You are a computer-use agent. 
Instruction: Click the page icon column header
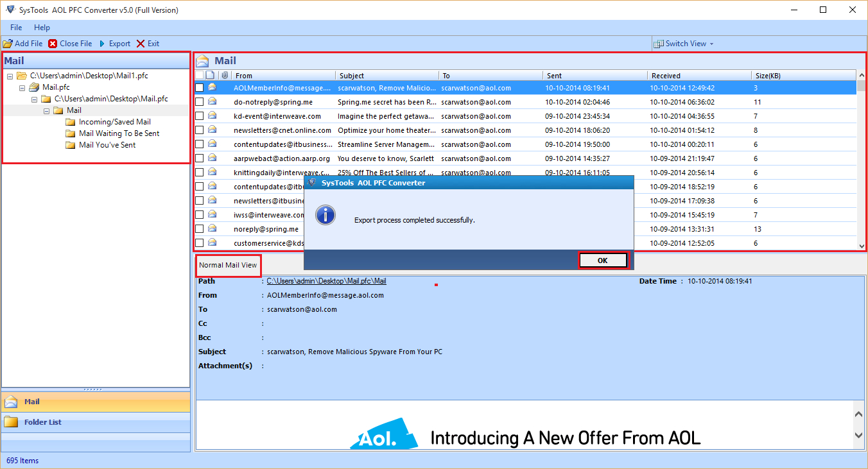tap(211, 75)
